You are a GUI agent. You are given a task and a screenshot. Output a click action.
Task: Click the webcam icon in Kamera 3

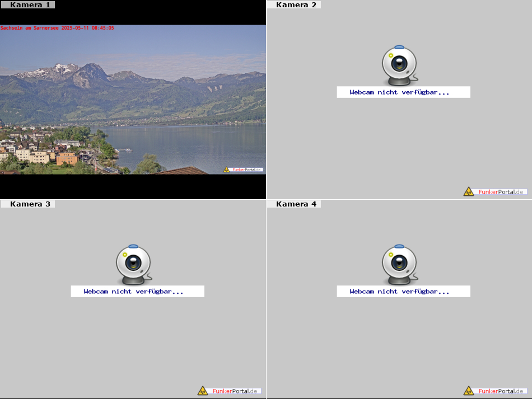(x=134, y=265)
